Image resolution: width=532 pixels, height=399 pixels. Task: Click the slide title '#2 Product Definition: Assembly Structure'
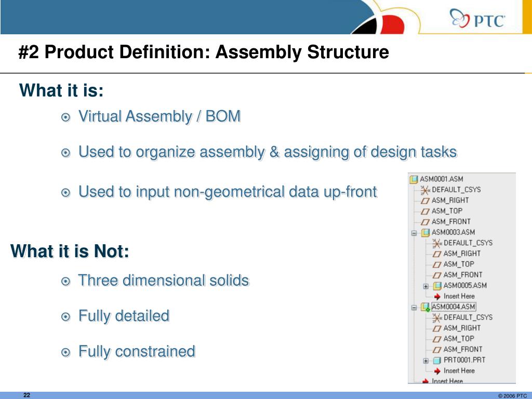point(204,52)
